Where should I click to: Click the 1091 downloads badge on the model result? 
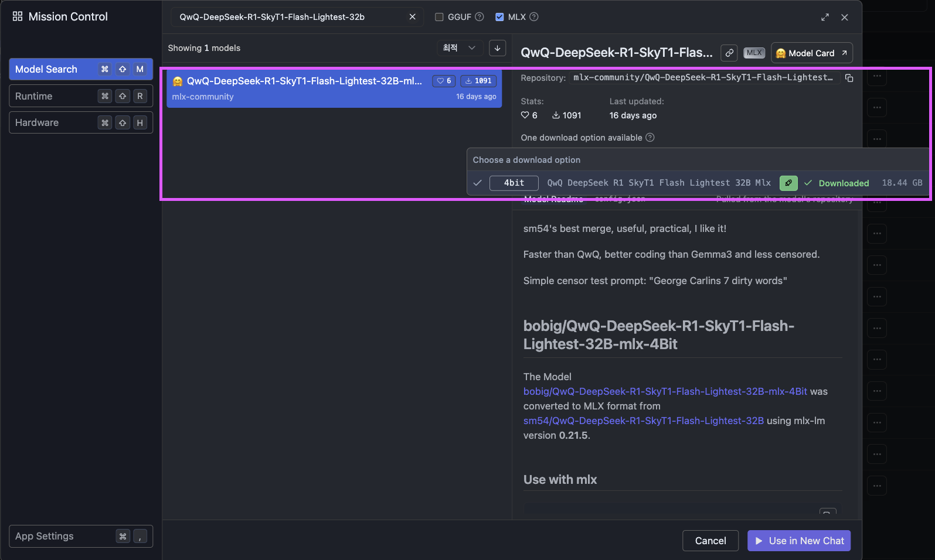coord(478,81)
